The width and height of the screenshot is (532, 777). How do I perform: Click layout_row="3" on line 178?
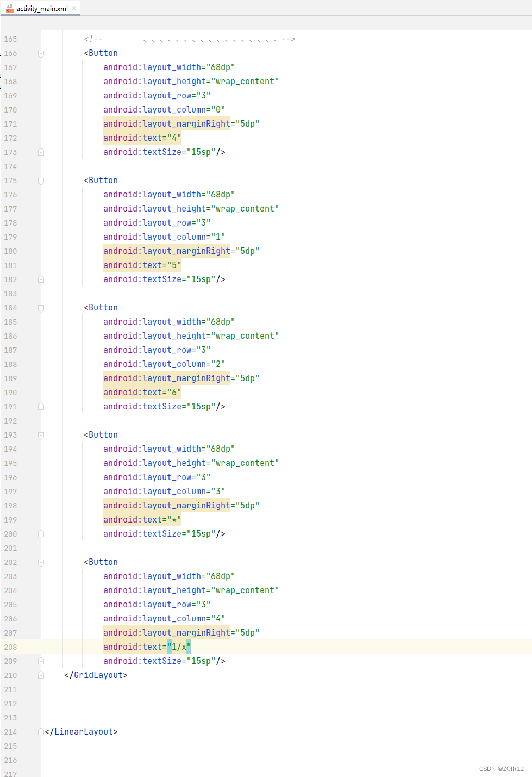pyautogui.click(x=157, y=223)
